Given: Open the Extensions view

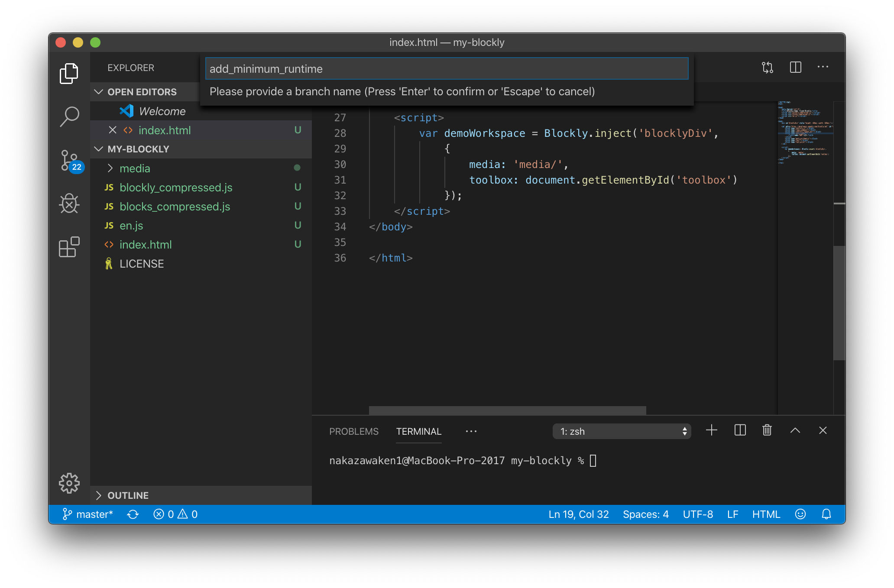Looking at the screenshot, I should point(69,247).
